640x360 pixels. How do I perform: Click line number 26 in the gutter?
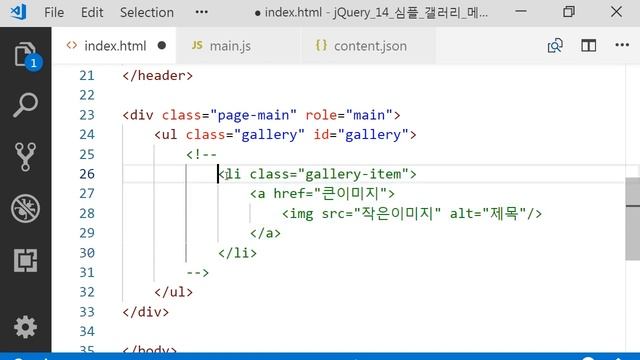click(87, 174)
